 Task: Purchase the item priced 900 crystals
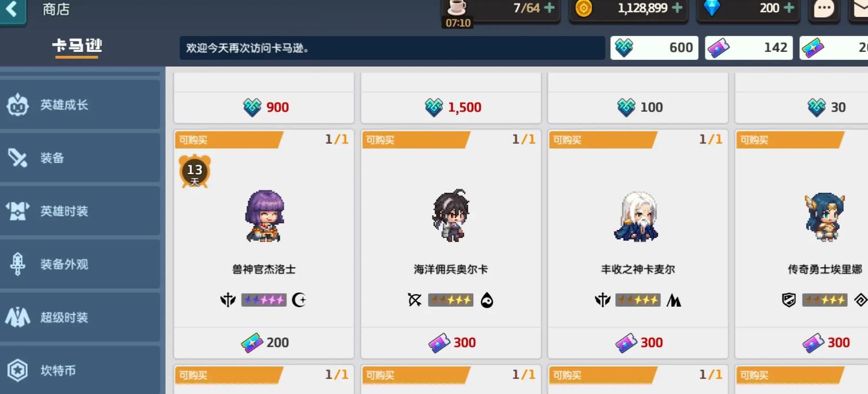[264, 107]
